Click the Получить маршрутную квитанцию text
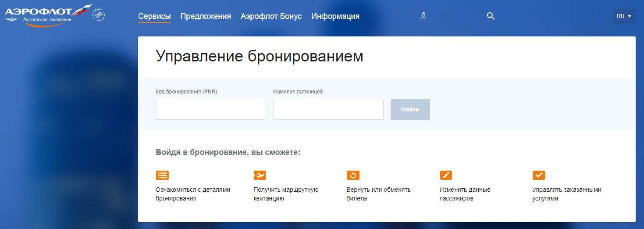 tap(286, 194)
